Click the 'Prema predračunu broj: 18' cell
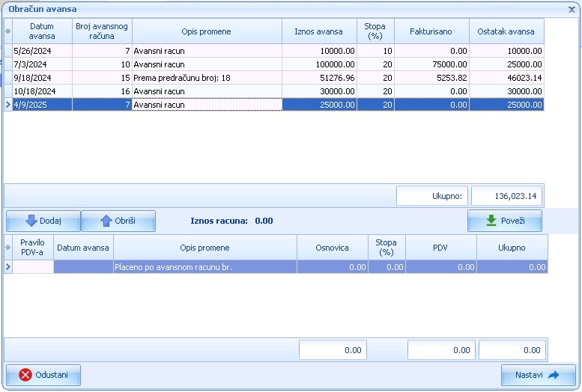582x392 pixels. pyautogui.click(x=207, y=78)
